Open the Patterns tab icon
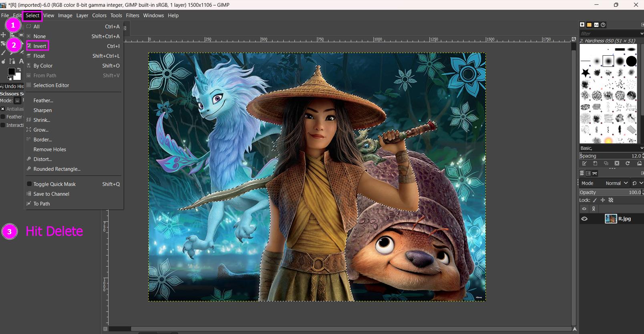Image resolution: width=644 pixels, height=334 pixels. pyautogui.click(x=589, y=24)
